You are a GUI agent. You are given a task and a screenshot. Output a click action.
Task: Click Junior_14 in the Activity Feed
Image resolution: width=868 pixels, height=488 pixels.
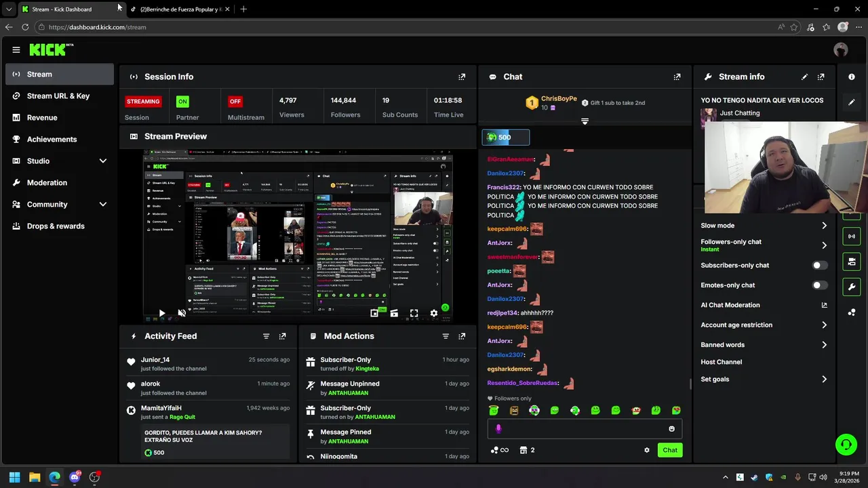click(x=155, y=360)
